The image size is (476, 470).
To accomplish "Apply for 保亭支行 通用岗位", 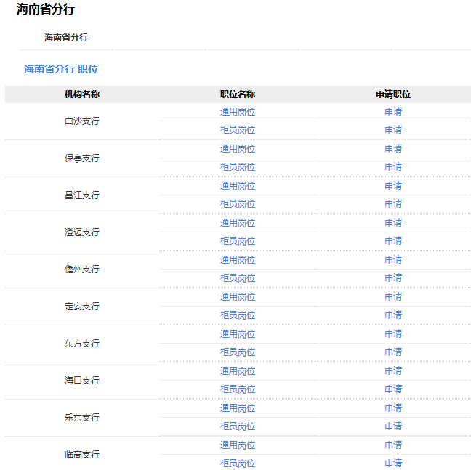I will tap(393, 149).
